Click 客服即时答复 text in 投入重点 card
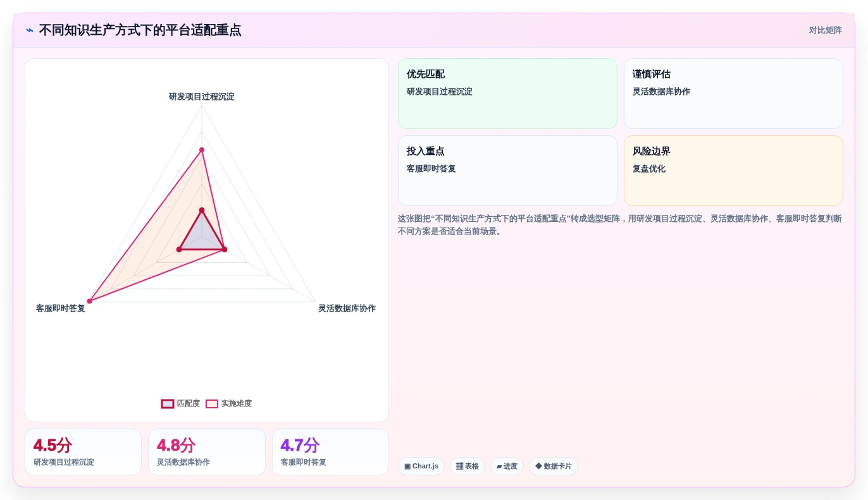868x500 pixels. click(x=431, y=169)
